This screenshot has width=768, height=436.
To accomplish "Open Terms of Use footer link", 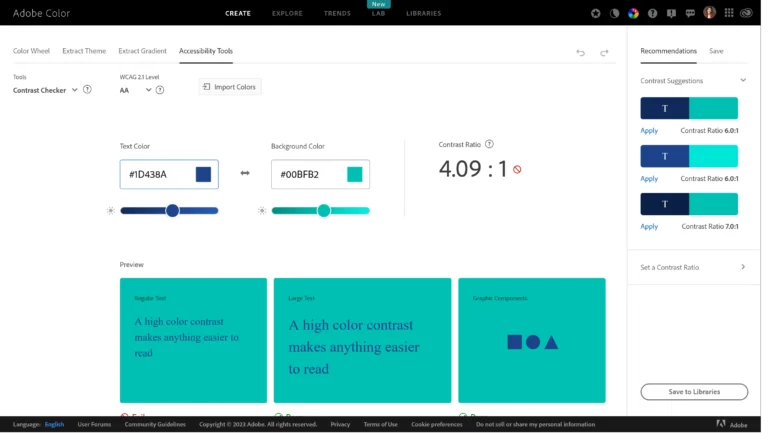I will (x=383, y=427).
